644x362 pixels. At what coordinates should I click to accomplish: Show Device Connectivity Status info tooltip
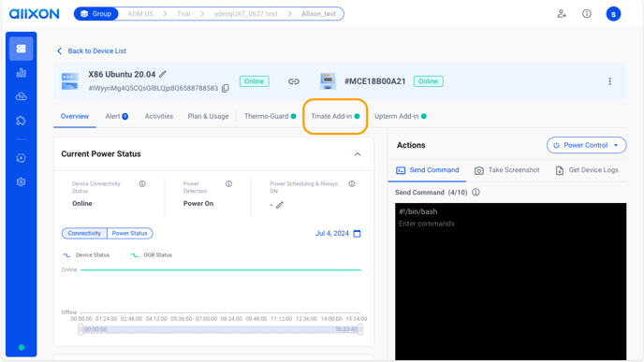142,184
